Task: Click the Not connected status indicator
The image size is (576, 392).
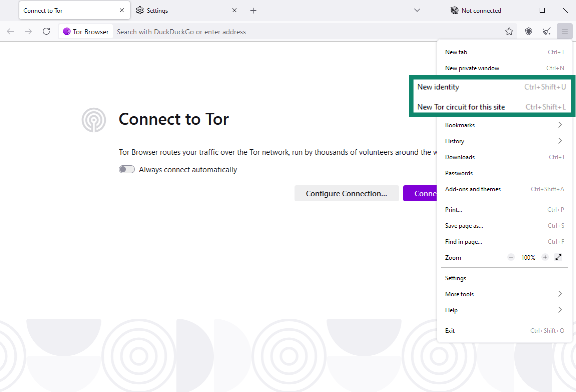Action: tap(476, 10)
